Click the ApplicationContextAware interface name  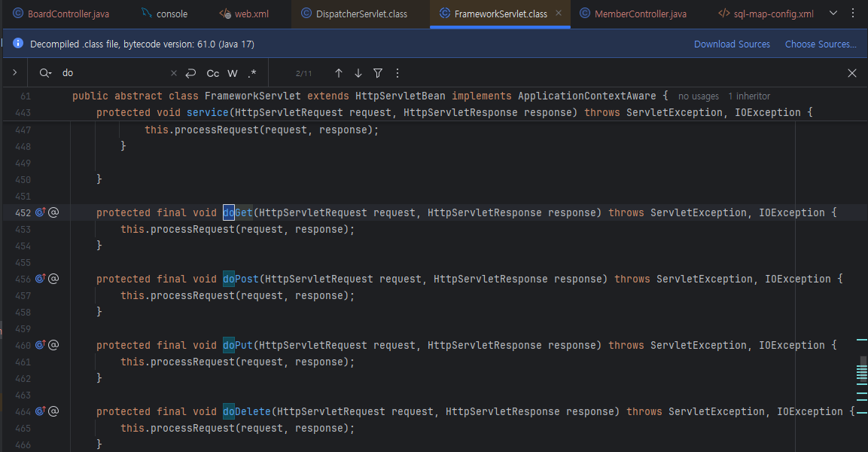pos(586,96)
